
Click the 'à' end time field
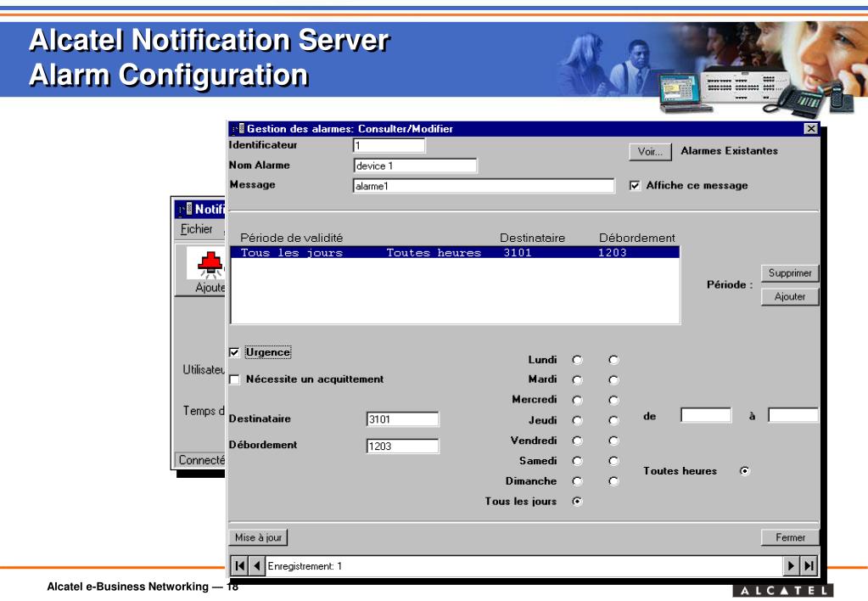click(793, 415)
